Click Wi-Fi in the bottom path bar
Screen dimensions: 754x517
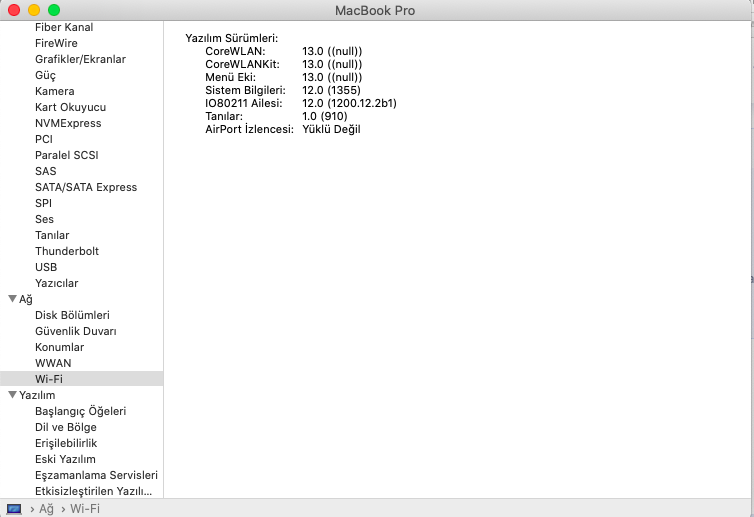point(84,509)
